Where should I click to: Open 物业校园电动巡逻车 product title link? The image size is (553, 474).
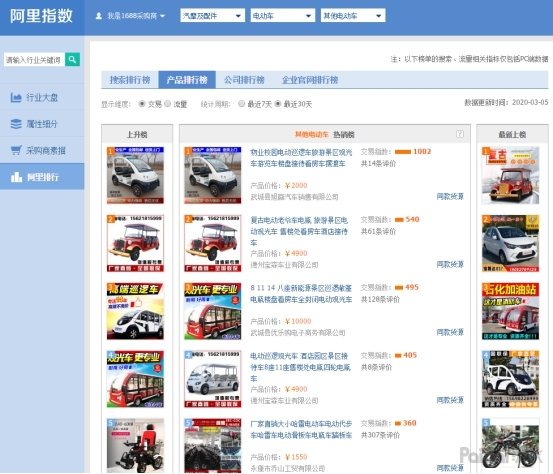coord(301,158)
